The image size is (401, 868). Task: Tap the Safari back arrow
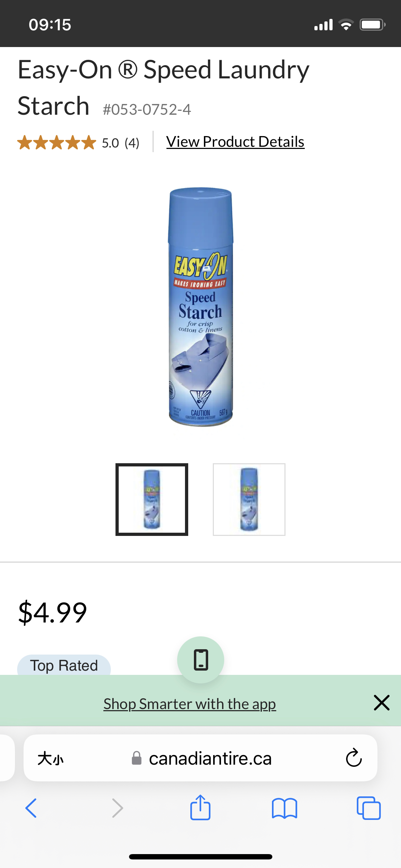click(31, 808)
